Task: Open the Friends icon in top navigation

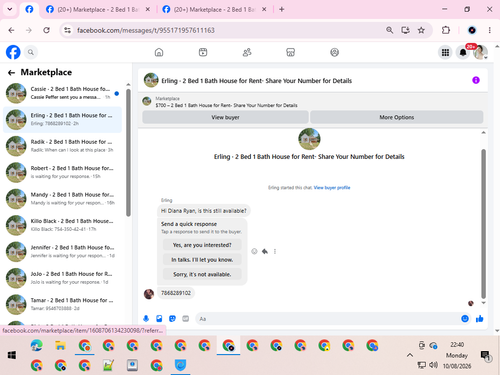Action: coord(247,52)
